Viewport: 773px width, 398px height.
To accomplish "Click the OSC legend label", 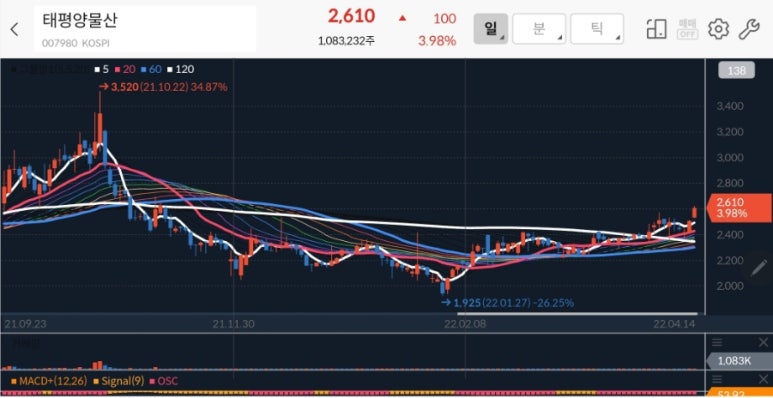I will coord(164,381).
